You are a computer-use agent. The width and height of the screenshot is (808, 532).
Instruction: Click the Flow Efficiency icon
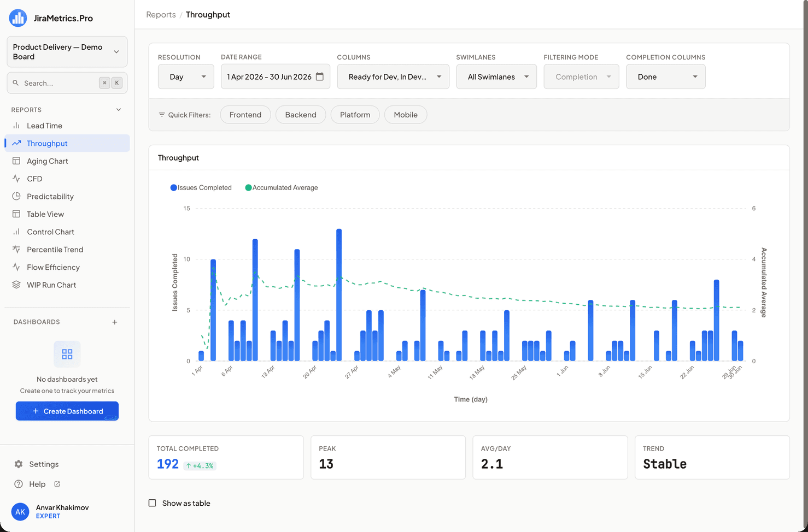click(x=16, y=267)
